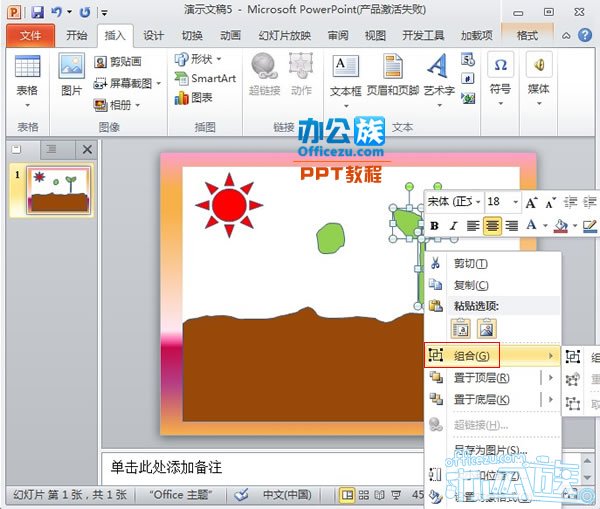Screen dimensions: 600x509
Task: Toggle right align in mini toolbar
Action: 512,226
